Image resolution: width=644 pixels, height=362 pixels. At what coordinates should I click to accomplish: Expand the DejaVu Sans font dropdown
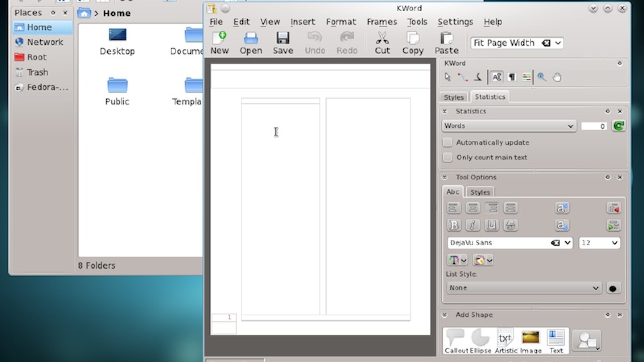pos(568,243)
